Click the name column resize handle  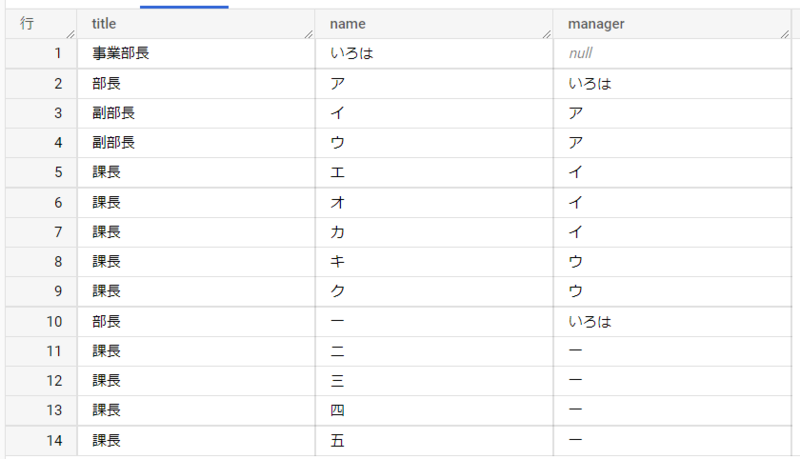point(548,34)
